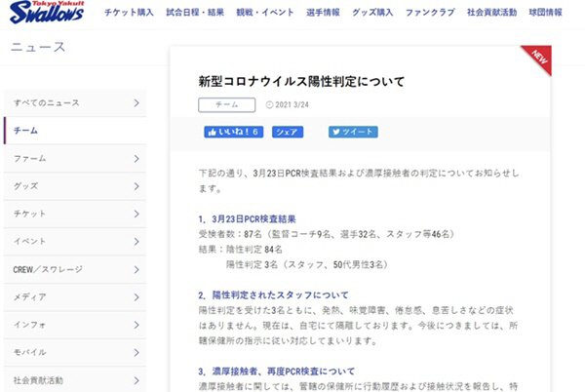Click the Twitter ツイート button
585x392 pixels.
353,132
